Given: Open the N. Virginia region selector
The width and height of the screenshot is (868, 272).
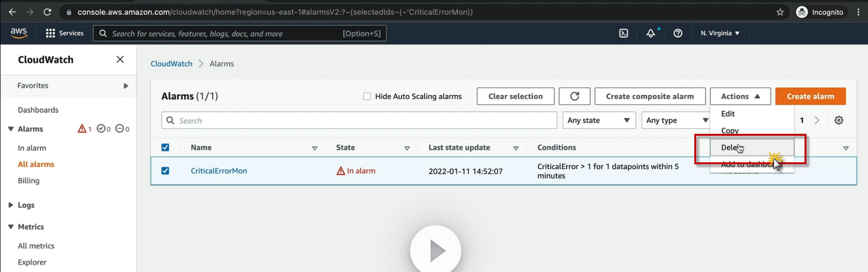Looking at the screenshot, I should pyautogui.click(x=720, y=33).
